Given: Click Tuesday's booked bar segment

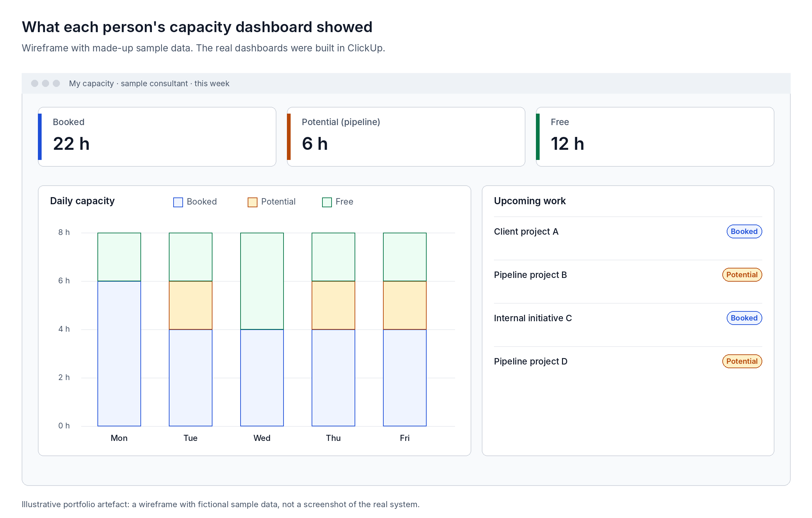Looking at the screenshot, I should (x=190, y=378).
